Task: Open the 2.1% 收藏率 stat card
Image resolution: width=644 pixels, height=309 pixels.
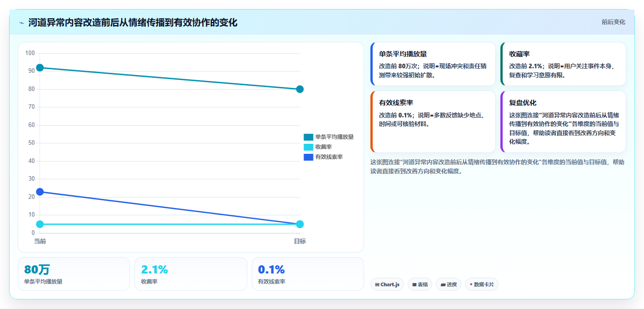Action: coord(191,274)
